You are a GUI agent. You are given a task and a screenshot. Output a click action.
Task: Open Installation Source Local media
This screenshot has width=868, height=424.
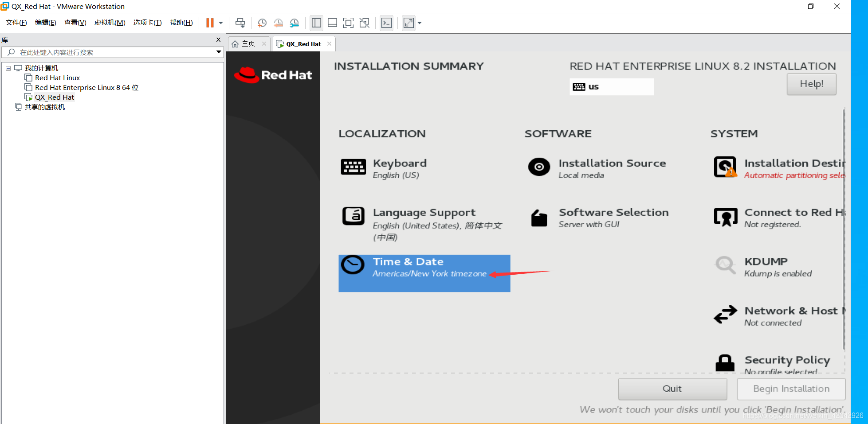pyautogui.click(x=612, y=169)
